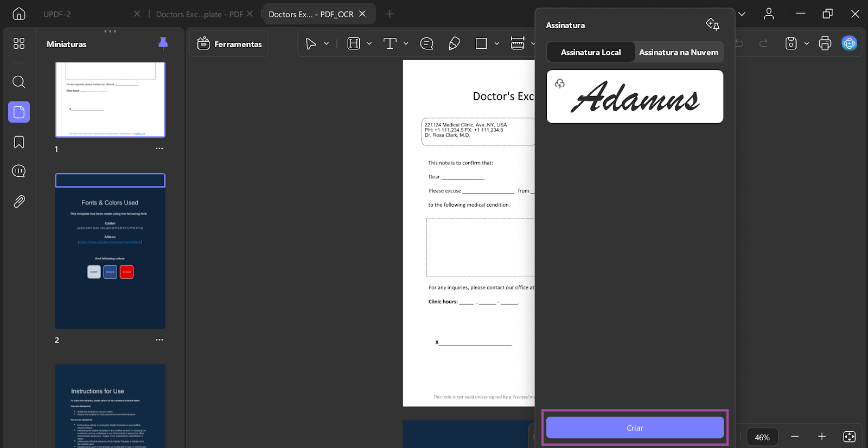The width and height of the screenshot is (868, 448).
Task: Open the attachments panel paperclip icon
Action: pyautogui.click(x=19, y=202)
